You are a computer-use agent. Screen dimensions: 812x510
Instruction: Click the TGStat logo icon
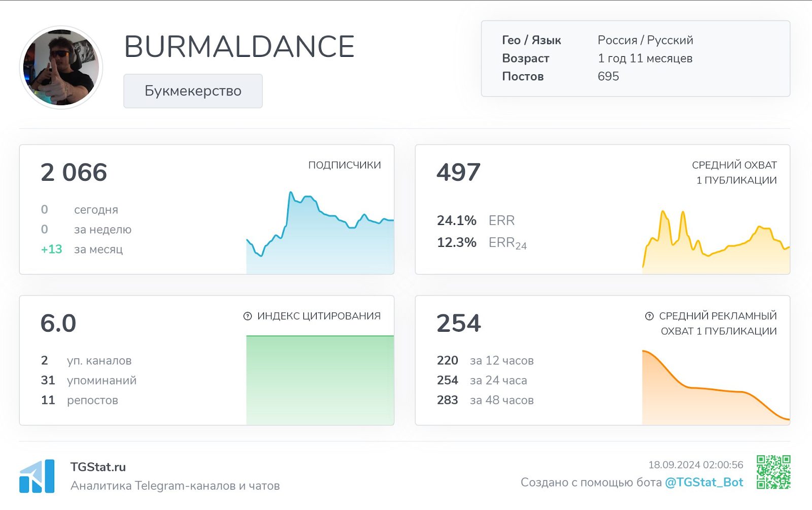click(37, 476)
